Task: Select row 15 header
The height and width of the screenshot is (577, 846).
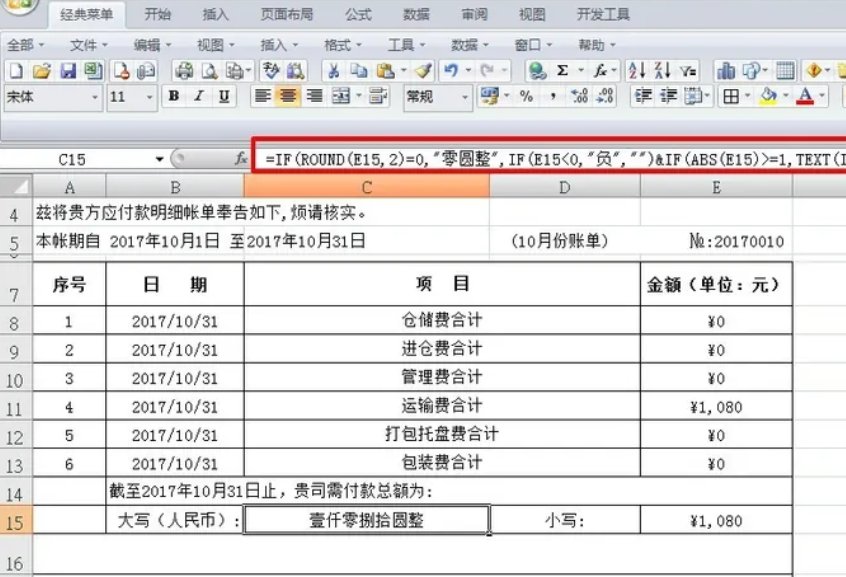Action: (16, 521)
